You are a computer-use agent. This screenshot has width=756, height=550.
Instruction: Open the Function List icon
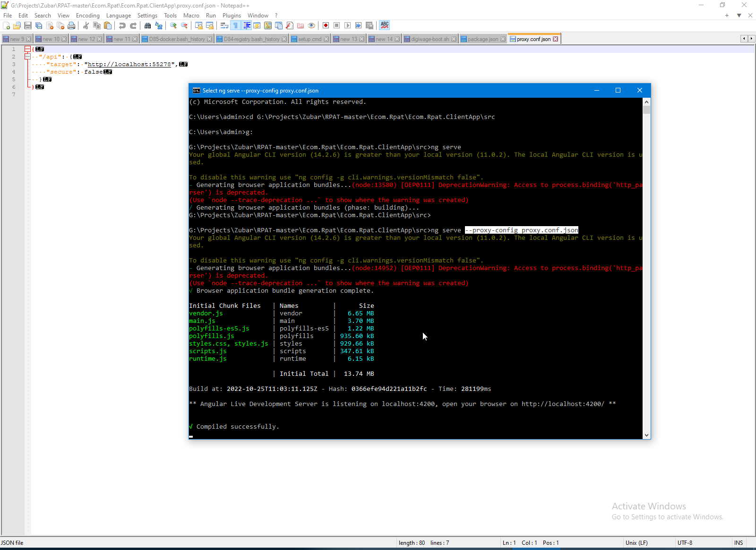pyautogui.click(x=290, y=25)
